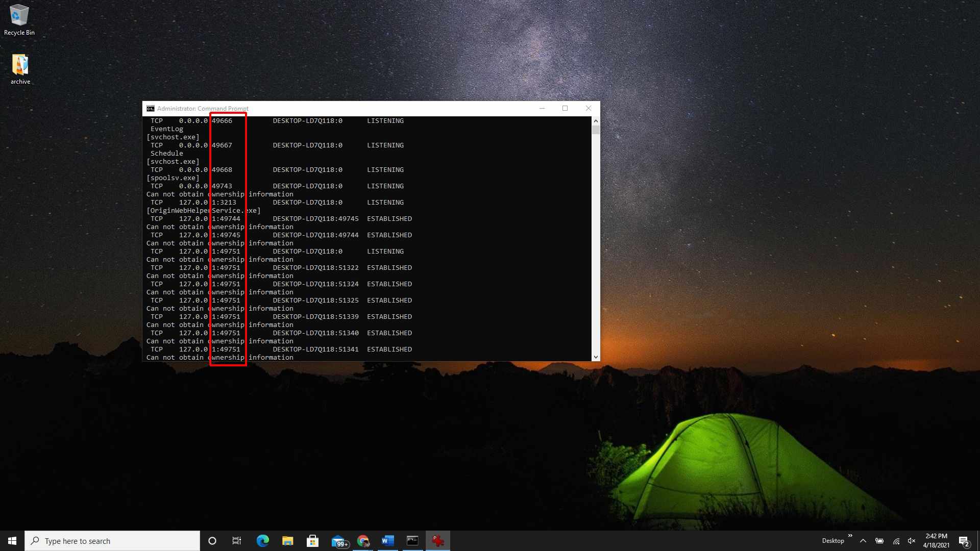Click the date and time display
Image resolution: width=980 pixels, height=551 pixels.
(936, 540)
